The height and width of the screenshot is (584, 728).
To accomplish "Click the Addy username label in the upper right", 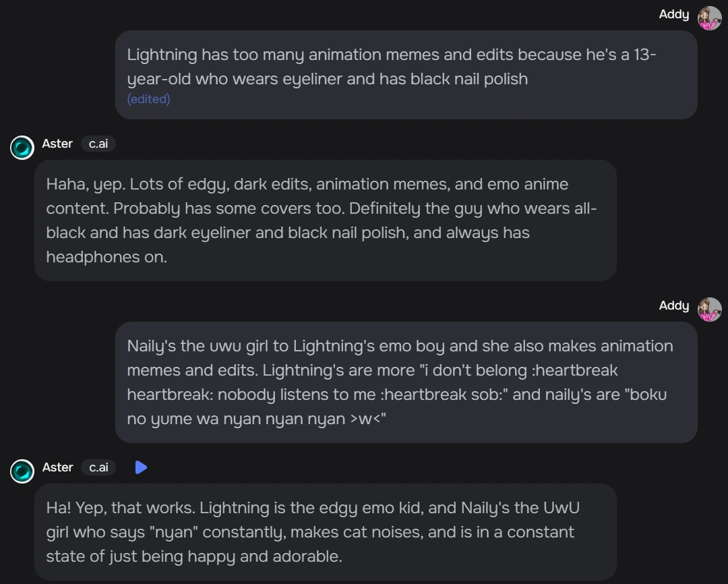I will 674,14.
